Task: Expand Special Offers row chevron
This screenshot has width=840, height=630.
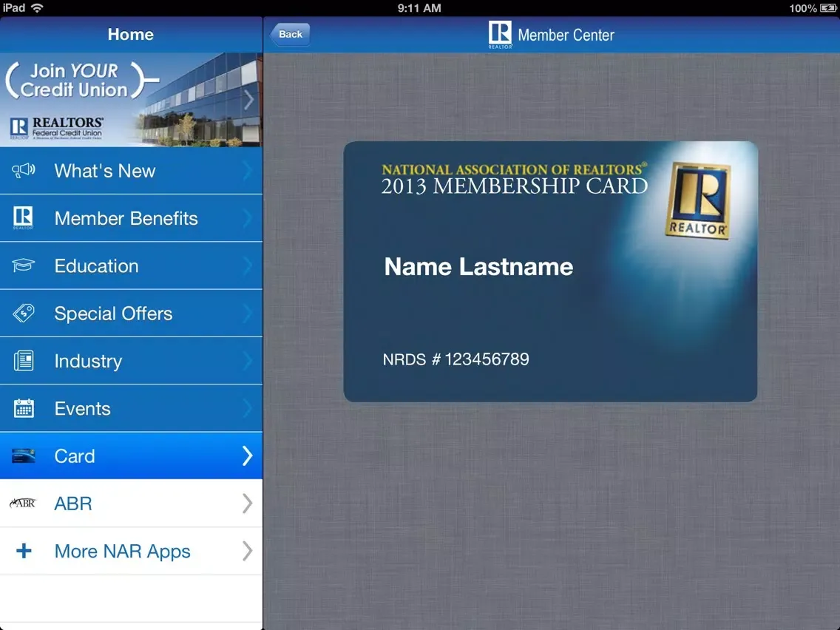Action: click(247, 314)
